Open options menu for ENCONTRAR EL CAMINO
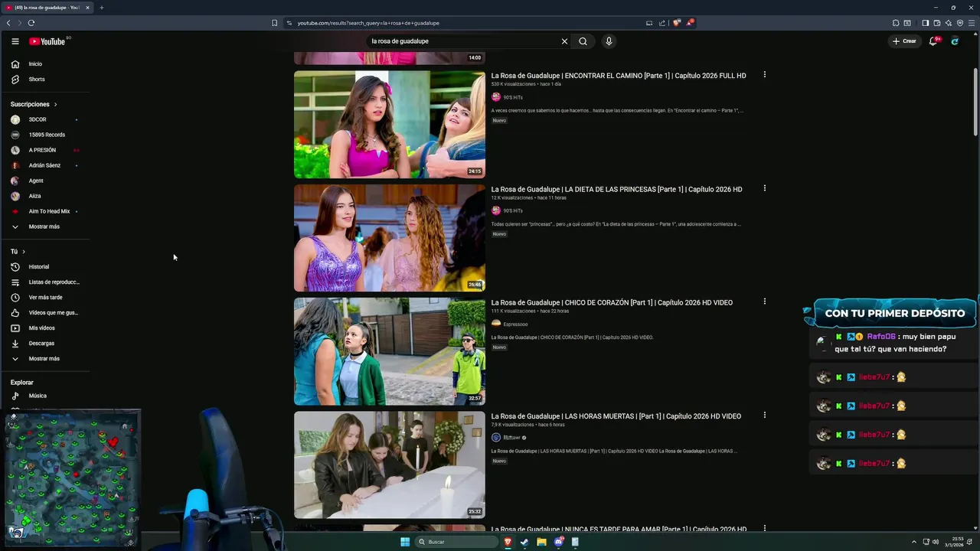Image resolution: width=980 pixels, height=551 pixels. point(764,75)
